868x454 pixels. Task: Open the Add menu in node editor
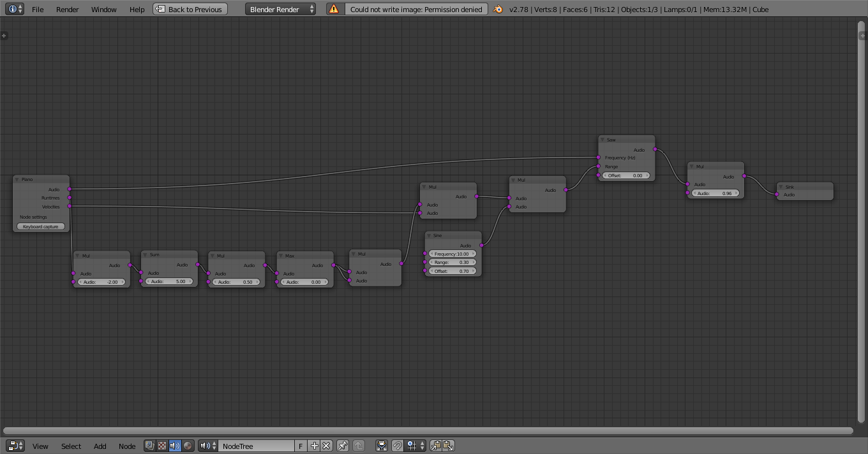(x=100, y=446)
